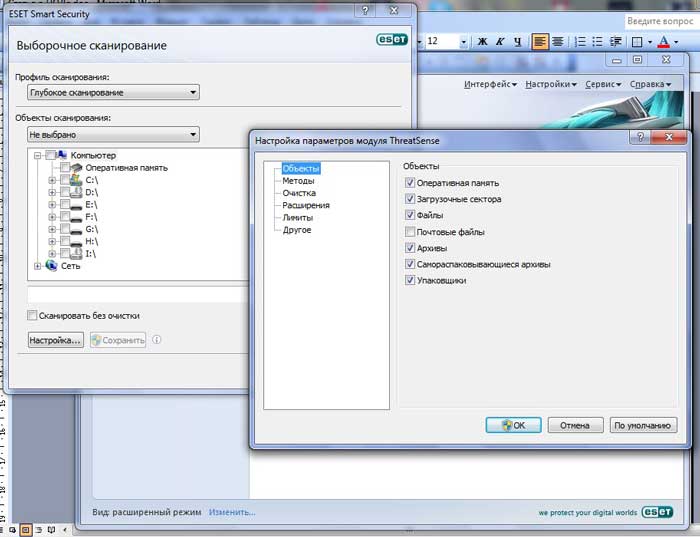Open the Справка menu in ESET window
The width and height of the screenshot is (700, 537).
click(650, 84)
